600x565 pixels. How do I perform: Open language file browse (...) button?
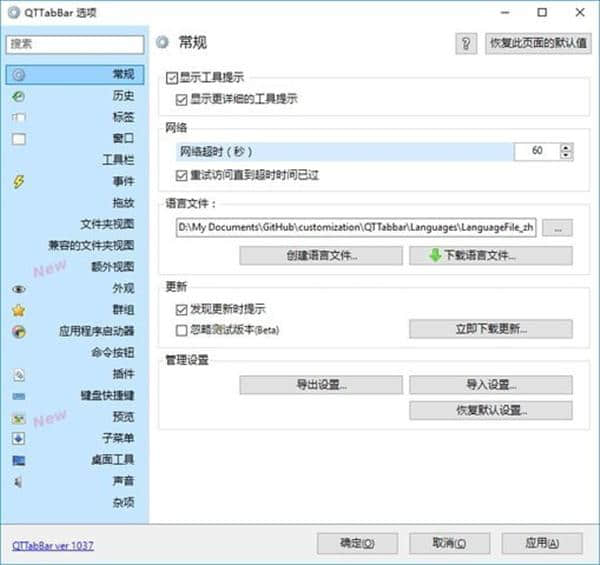pos(557,228)
